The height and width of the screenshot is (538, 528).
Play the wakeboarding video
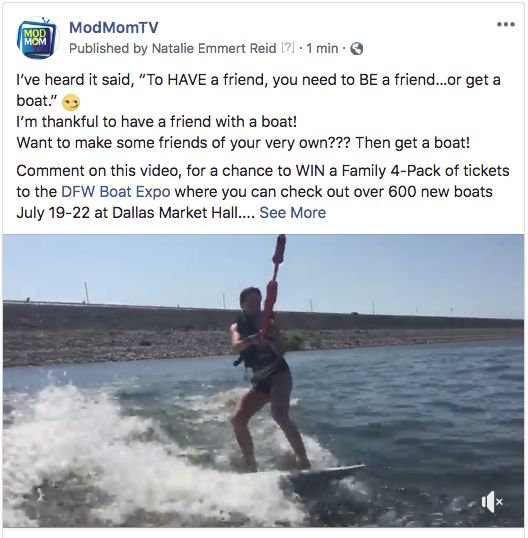[x=263, y=381]
